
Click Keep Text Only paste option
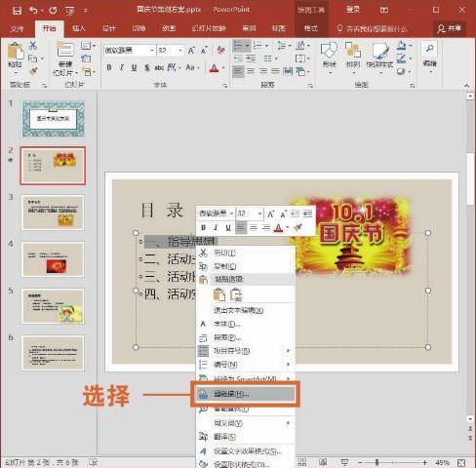(236, 294)
